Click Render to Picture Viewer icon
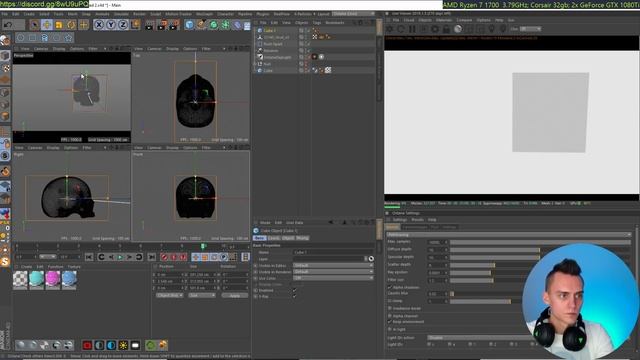 pos(162,25)
